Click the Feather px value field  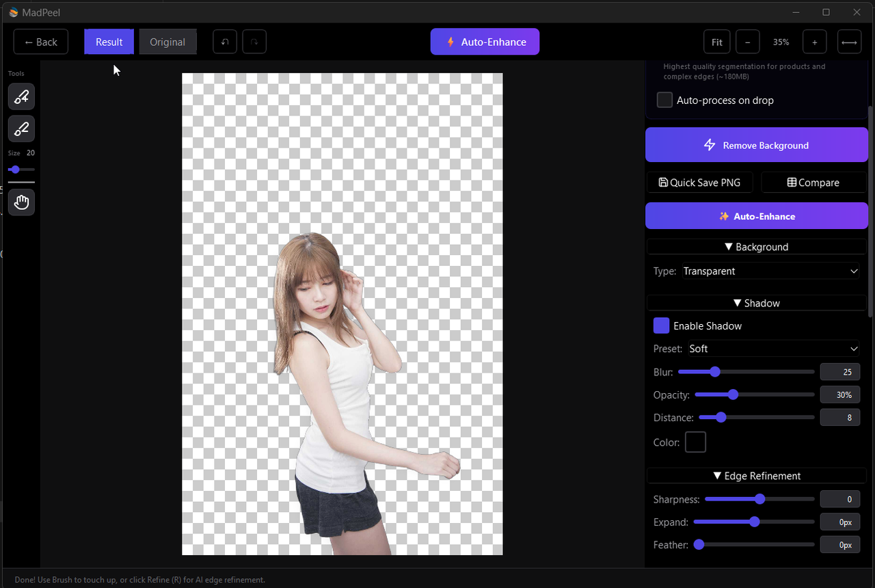840,545
